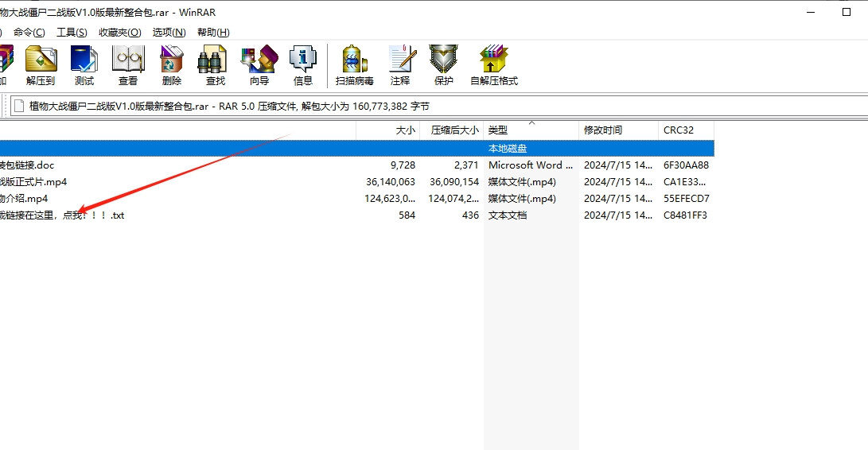Click the size value 36,140,063
The height and width of the screenshot is (450, 868).
coord(391,181)
